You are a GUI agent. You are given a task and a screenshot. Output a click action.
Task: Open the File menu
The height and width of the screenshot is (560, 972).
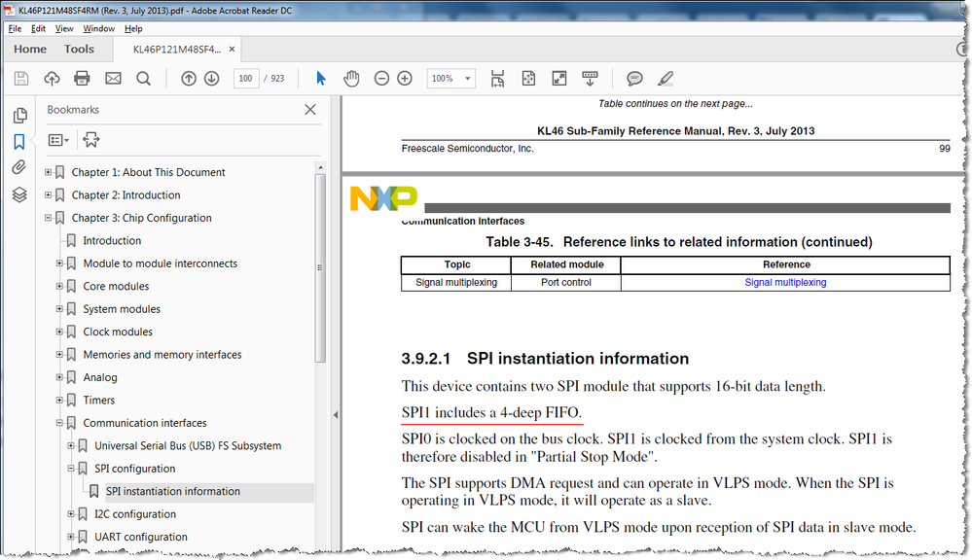(x=15, y=28)
